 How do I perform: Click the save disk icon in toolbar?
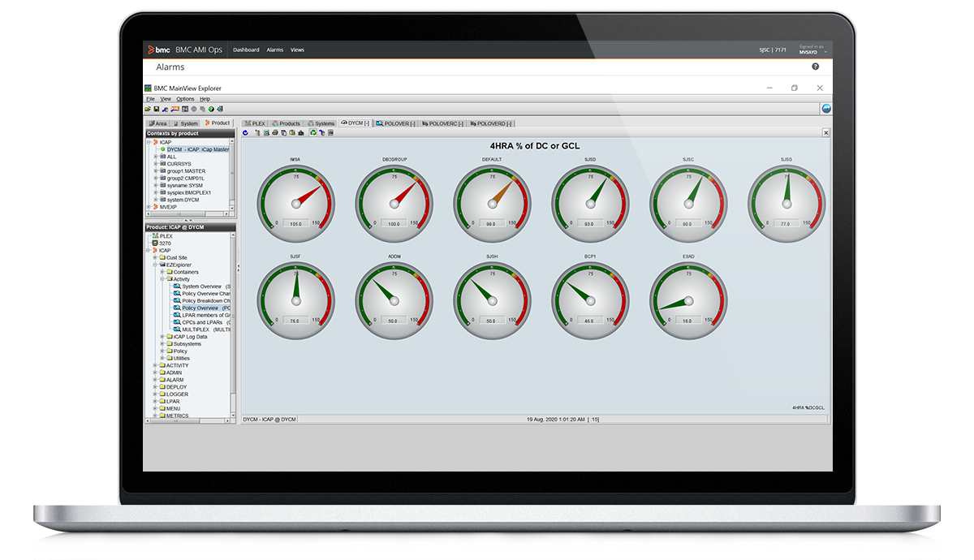(156, 109)
